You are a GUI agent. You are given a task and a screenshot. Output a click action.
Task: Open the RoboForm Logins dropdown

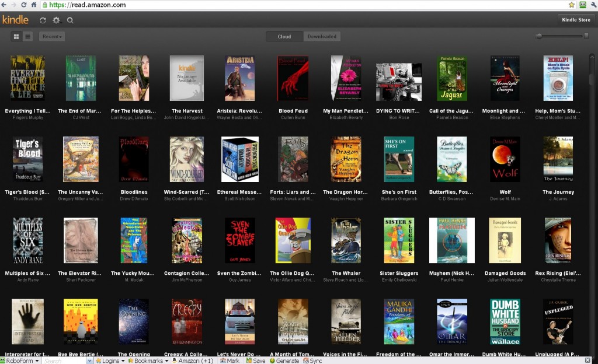[x=110, y=360]
